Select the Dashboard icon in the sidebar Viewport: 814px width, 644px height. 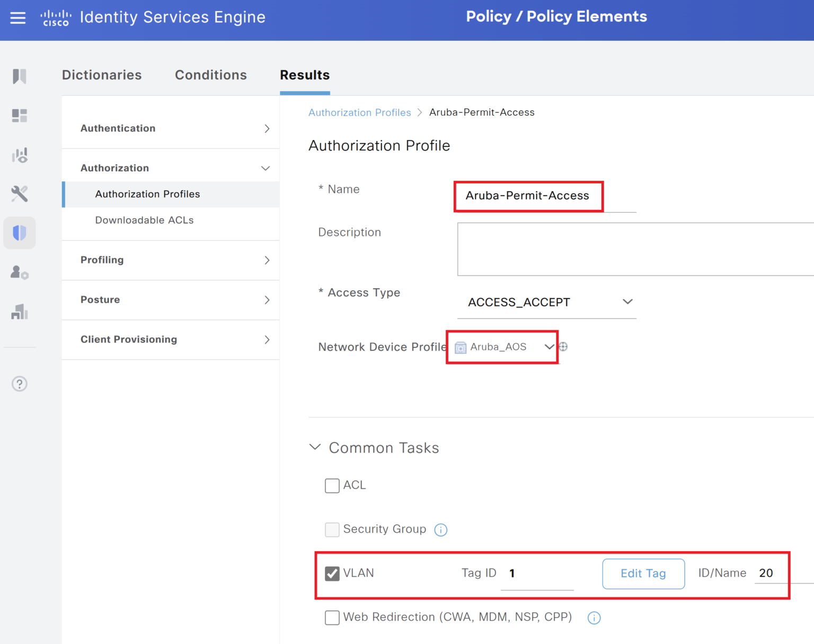20,116
